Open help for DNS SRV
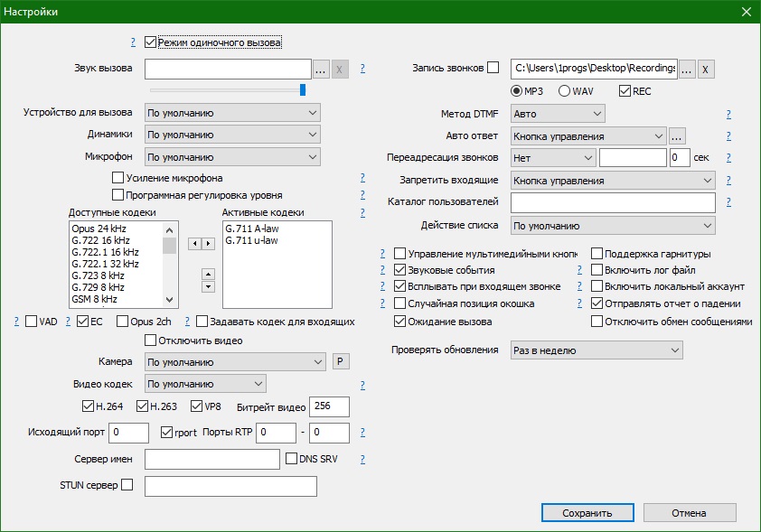Screen dimensions: 761x532 click(362, 459)
